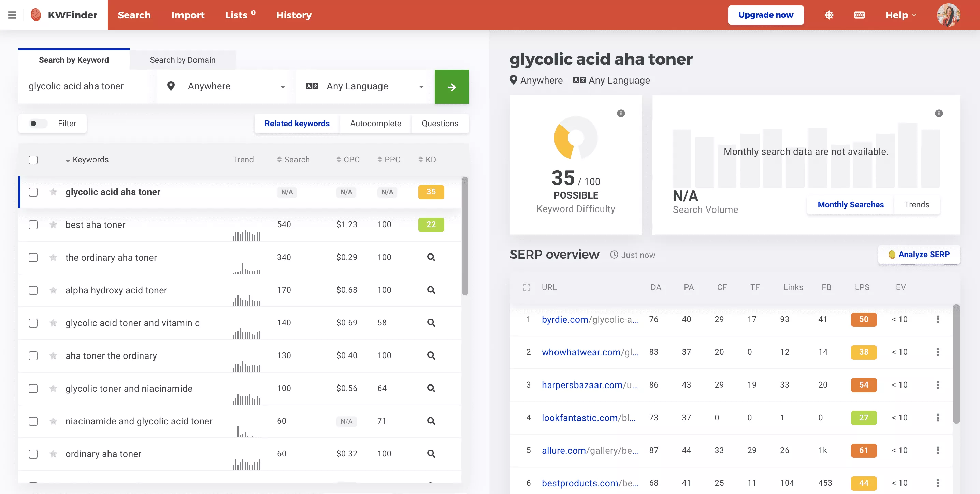Image resolution: width=980 pixels, height=494 pixels.
Task: Click the settings gear icon in top bar
Action: (829, 14)
